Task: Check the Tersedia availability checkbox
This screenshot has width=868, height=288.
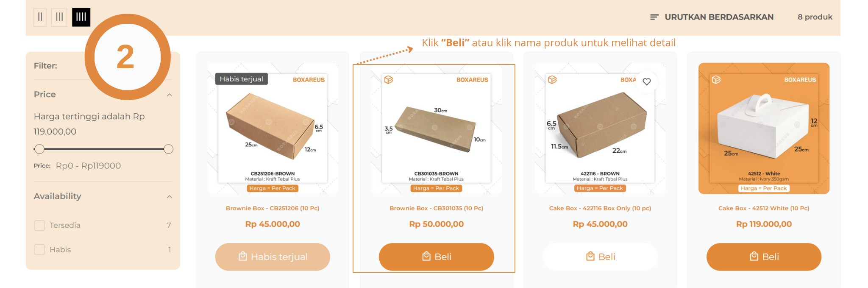Action: pyautogui.click(x=39, y=225)
